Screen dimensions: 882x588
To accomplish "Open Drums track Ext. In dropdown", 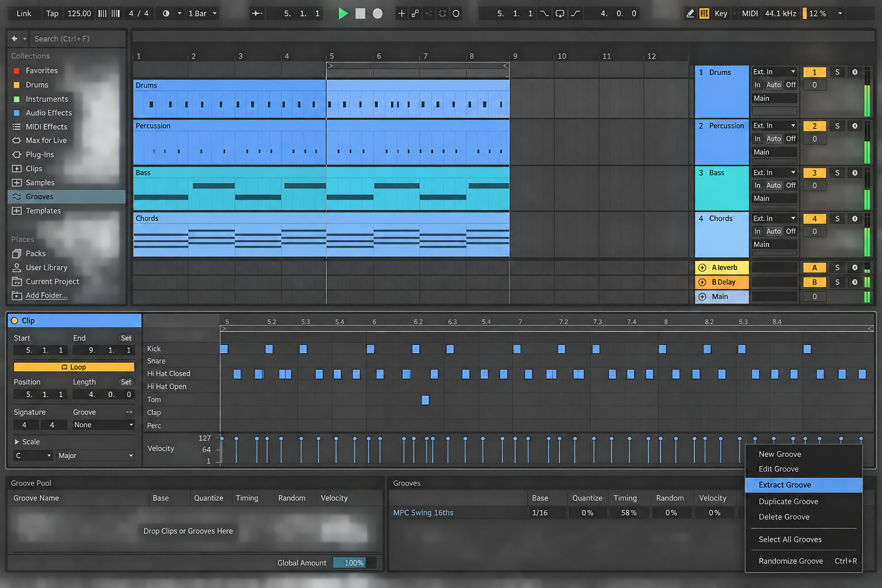I will (x=775, y=72).
